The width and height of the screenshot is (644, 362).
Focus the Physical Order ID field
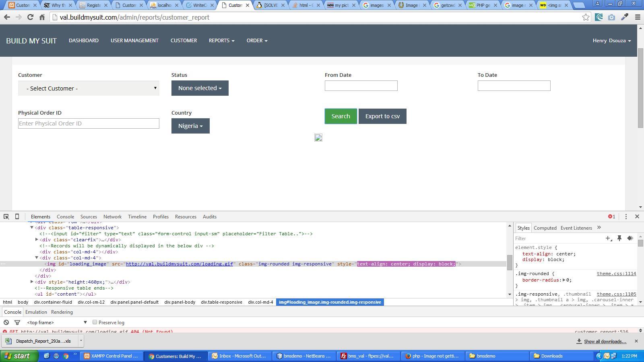point(89,123)
